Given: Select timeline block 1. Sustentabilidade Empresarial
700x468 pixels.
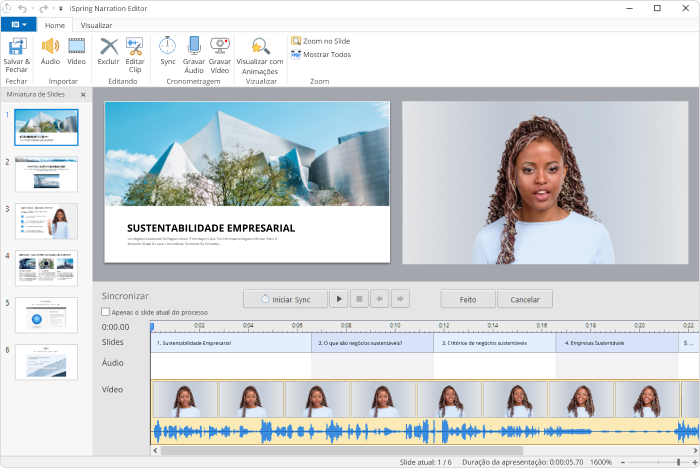Looking at the screenshot, I should coord(231,343).
